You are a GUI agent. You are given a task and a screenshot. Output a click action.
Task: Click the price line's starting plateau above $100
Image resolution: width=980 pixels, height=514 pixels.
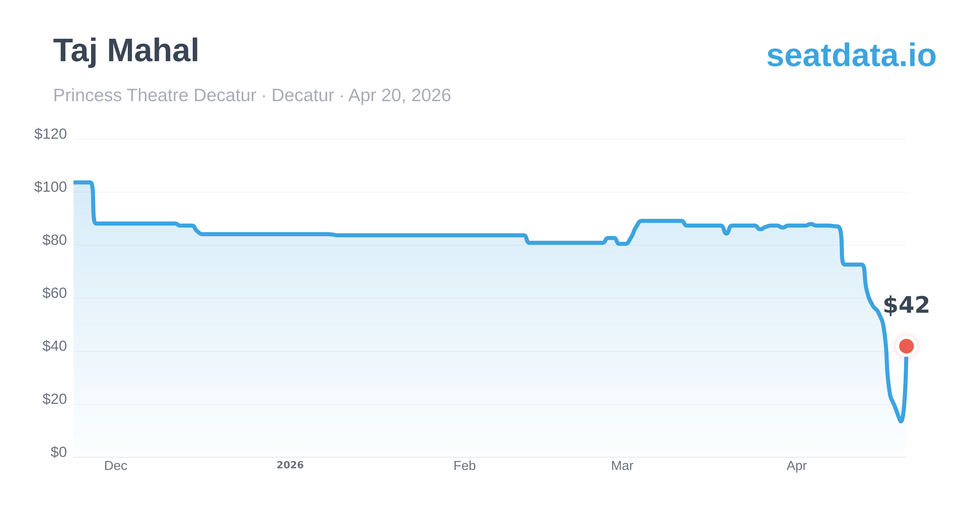pyautogui.click(x=82, y=182)
